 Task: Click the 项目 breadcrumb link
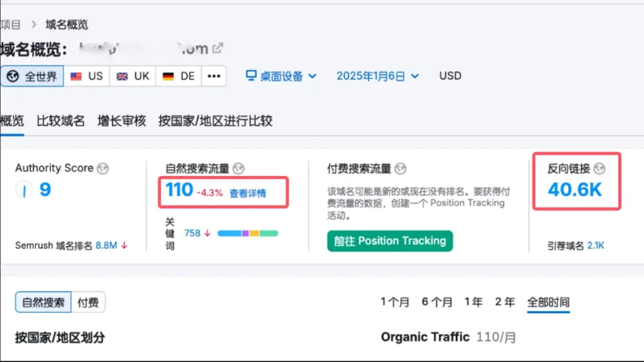[10, 25]
